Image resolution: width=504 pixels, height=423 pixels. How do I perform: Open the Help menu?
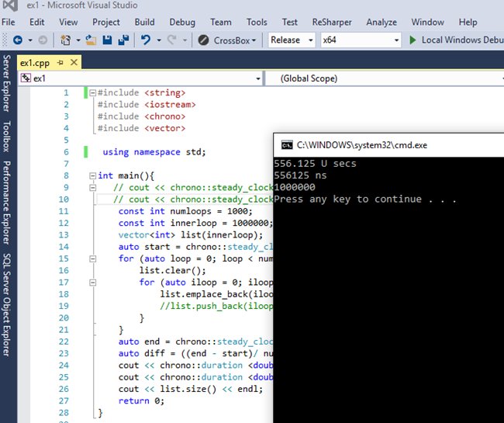click(x=468, y=23)
